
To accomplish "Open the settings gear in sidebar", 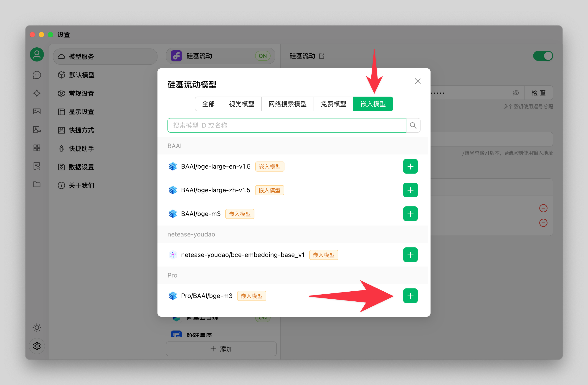I will [37, 346].
